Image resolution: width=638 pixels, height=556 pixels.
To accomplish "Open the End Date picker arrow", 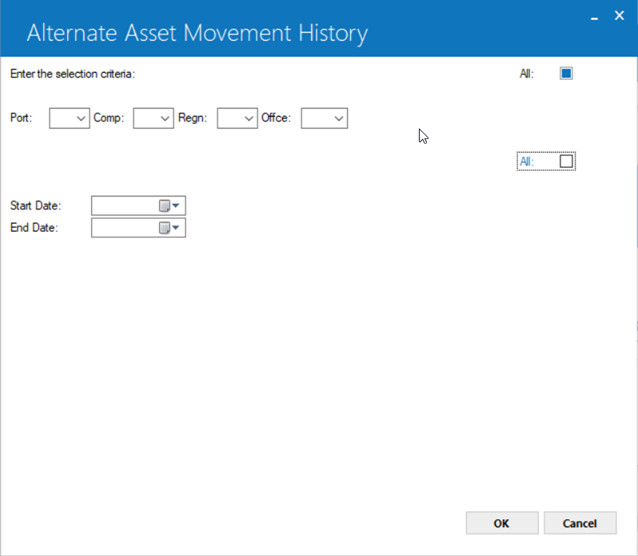I will pyautogui.click(x=176, y=228).
